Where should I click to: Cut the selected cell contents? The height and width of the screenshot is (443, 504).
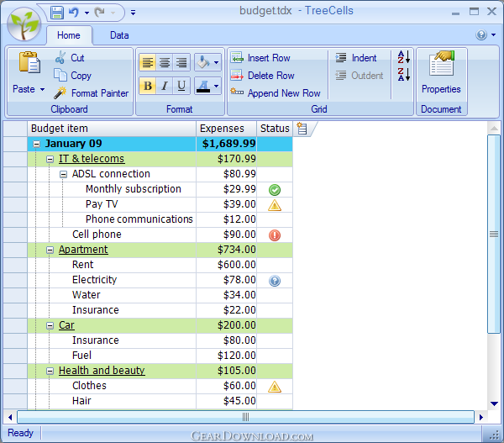click(70, 58)
